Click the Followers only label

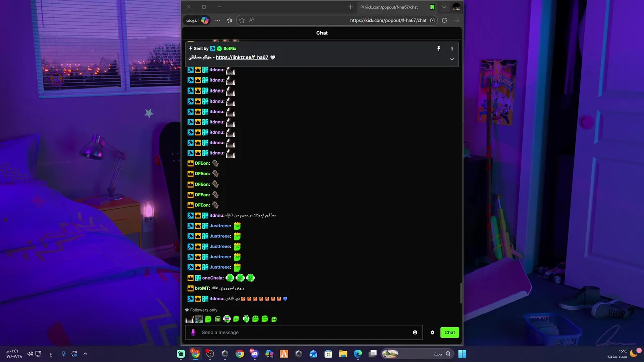(x=204, y=310)
